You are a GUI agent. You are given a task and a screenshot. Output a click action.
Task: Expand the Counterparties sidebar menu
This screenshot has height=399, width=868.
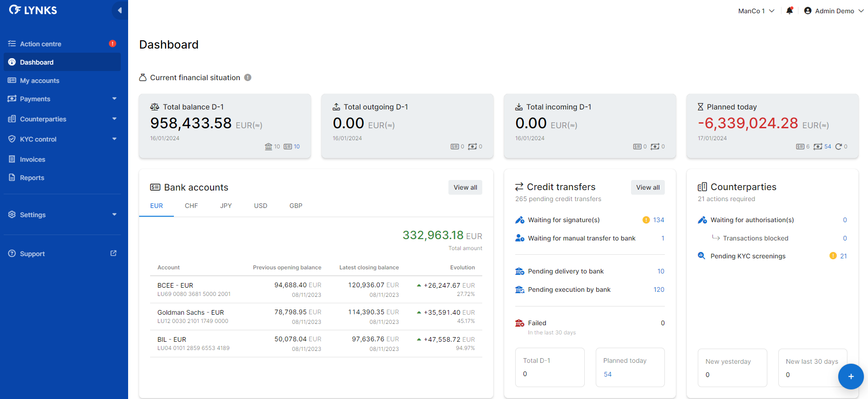pos(114,119)
